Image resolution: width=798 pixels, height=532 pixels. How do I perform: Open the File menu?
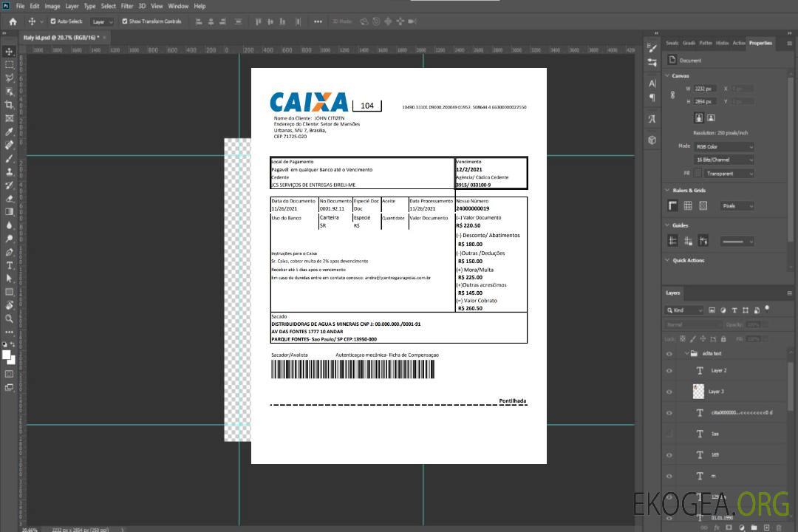tap(21, 6)
